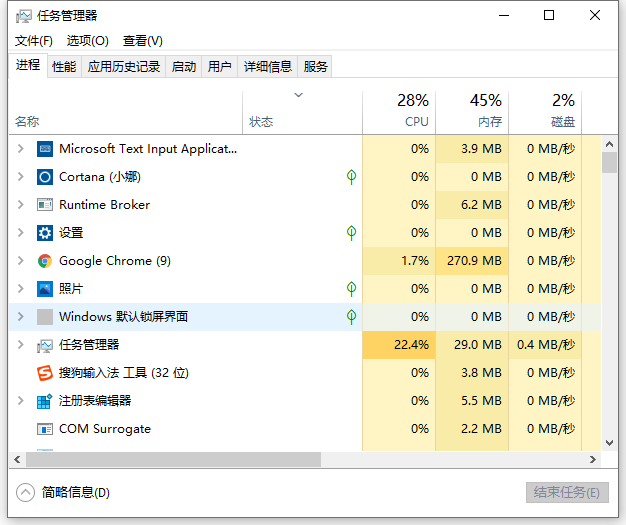The image size is (626, 525).
Task: Click the COM Surrogate process icon
Action: click(45, 429)
